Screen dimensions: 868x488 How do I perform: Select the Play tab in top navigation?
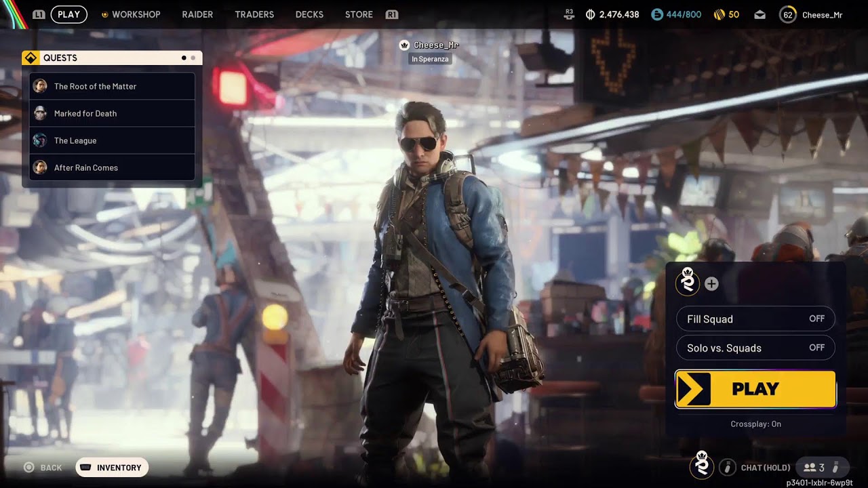coord(68,14)
